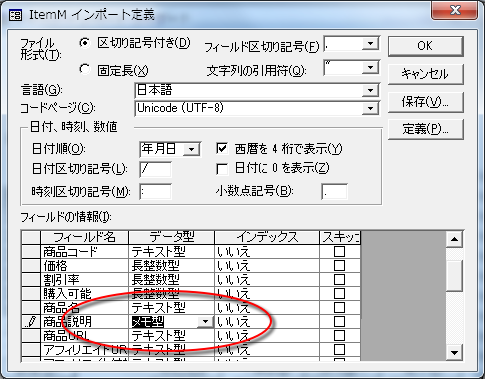Check skip box for 購入可能 row
The width and height of the screenshot is (485, 379).
pos(339,293)
